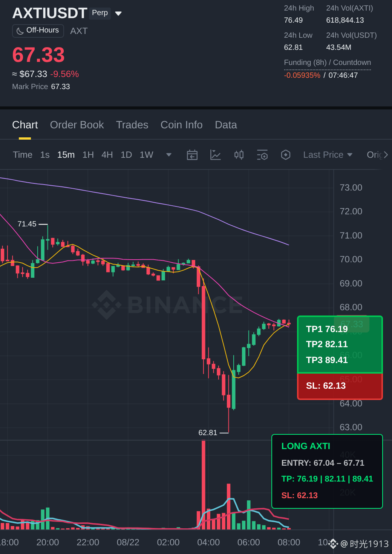Viewport: 392px width, 554px height.
Task: Tap the -9.56% price change
Action: pos(64,74)
